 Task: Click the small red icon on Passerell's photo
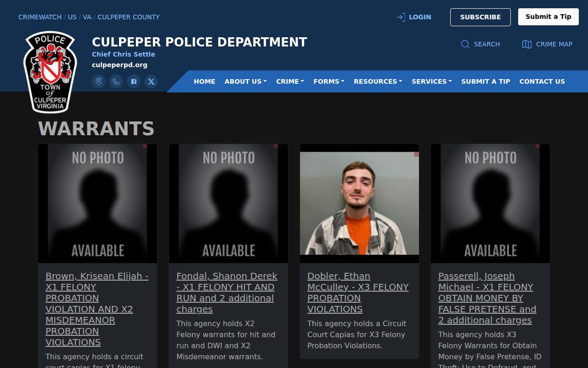[537, 146]
